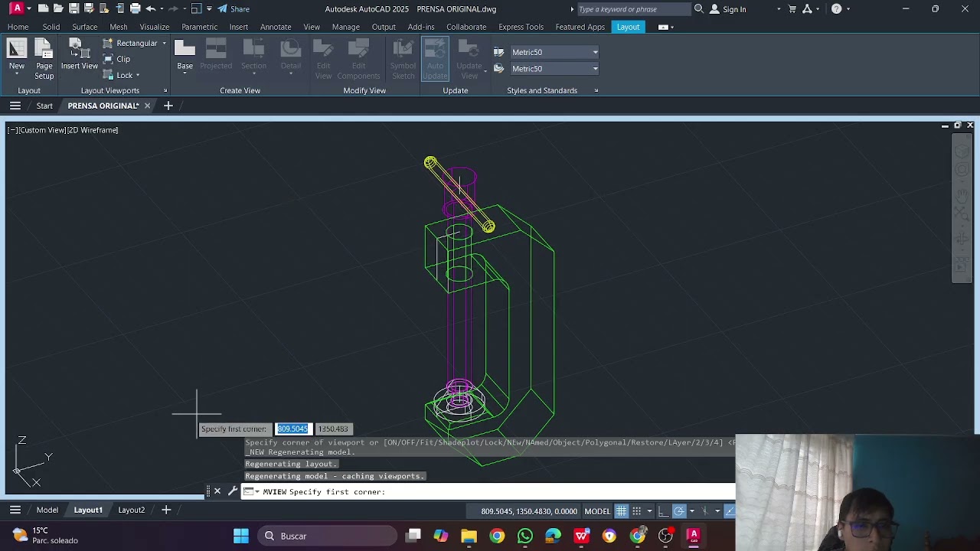Click the command line input field
980x551 pixels.
[488, 492]
